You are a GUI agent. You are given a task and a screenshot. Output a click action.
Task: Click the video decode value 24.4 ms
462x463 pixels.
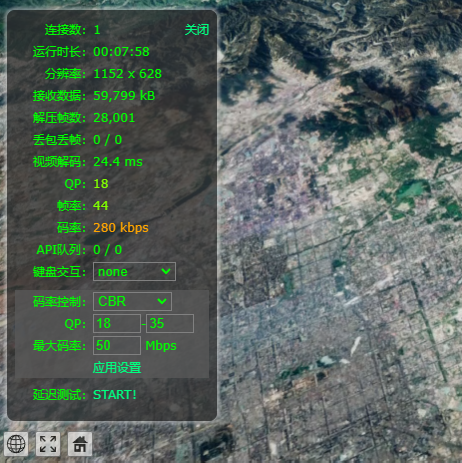118,162
